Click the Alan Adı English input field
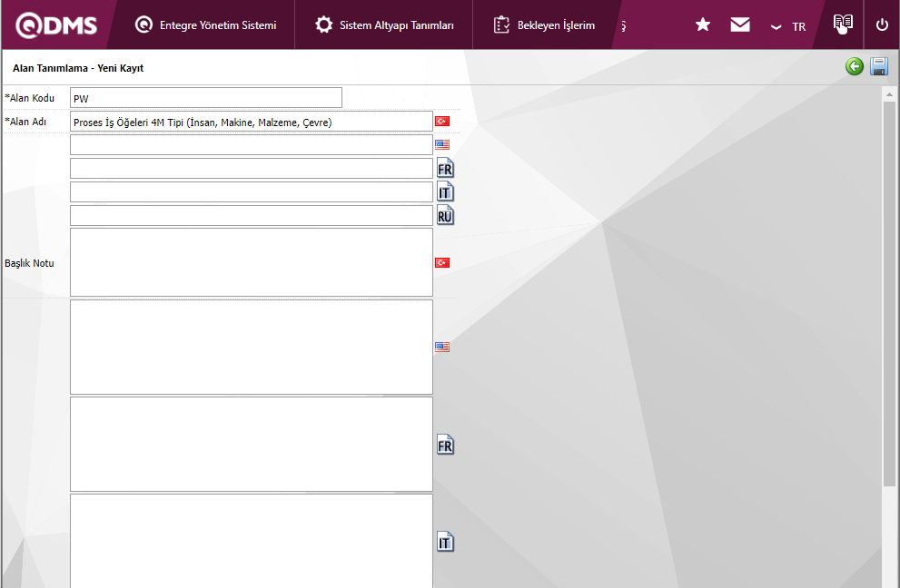The height and width of the screenshot is (588, 900). (x=252, y=144)
